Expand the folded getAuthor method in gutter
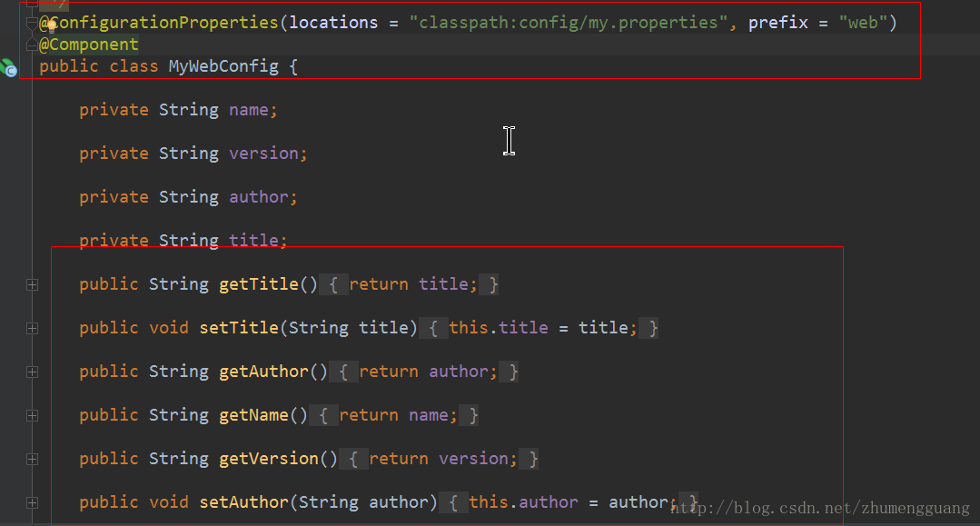 click(x=33, y=372)
